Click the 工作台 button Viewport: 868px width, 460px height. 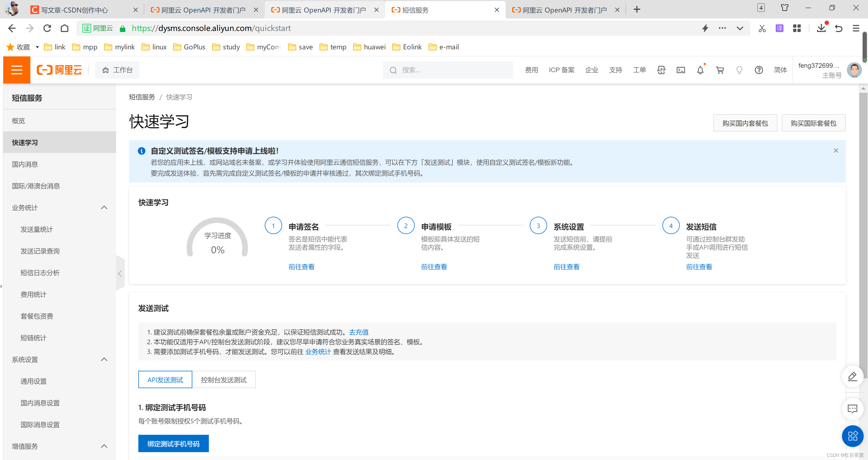pyautogui.click(x=117, y=70)
